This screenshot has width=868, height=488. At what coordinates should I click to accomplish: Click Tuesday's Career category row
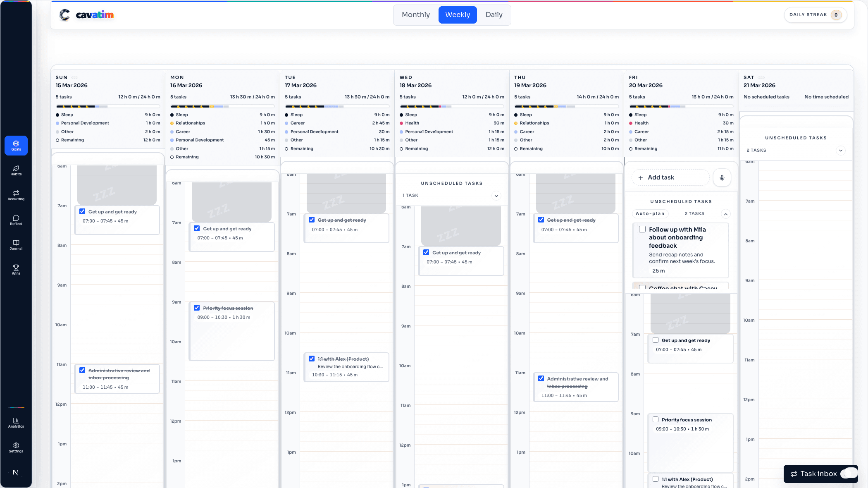[337, 123]
